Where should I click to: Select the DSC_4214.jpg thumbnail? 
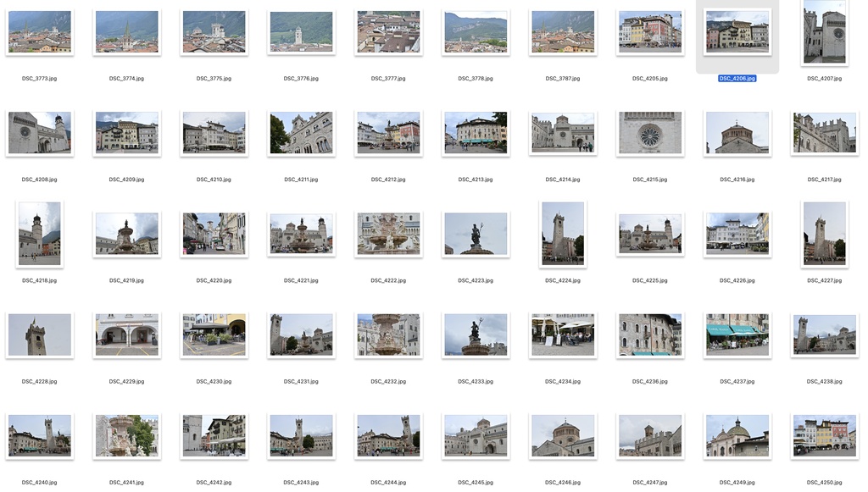[x=563, y=133]
